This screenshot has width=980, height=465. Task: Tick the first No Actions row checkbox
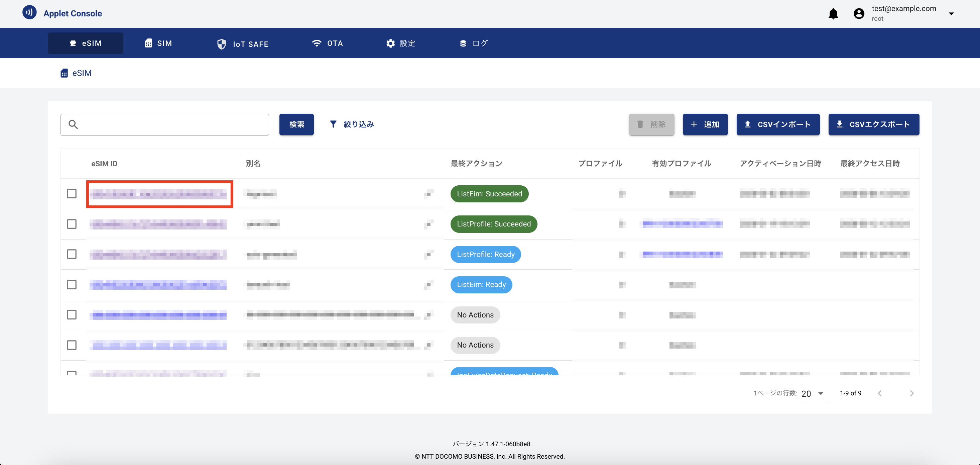pyautogui.click(x=72, y=314)
